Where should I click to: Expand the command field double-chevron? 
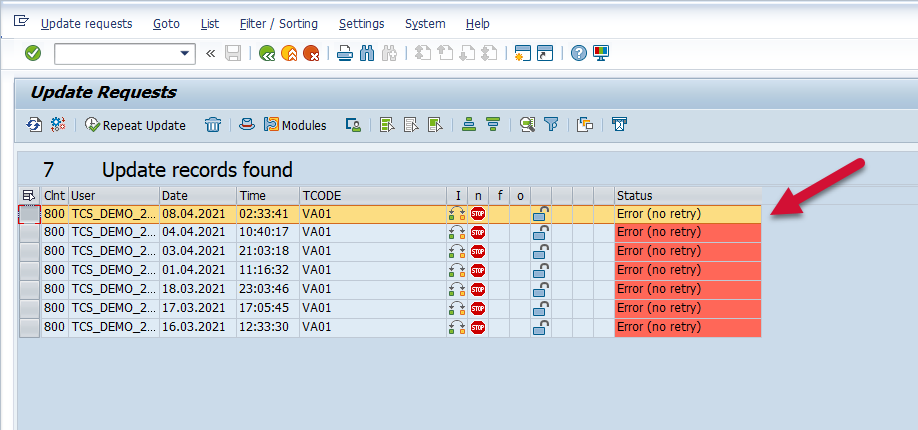pyautogui.click(x=210, y=54)
